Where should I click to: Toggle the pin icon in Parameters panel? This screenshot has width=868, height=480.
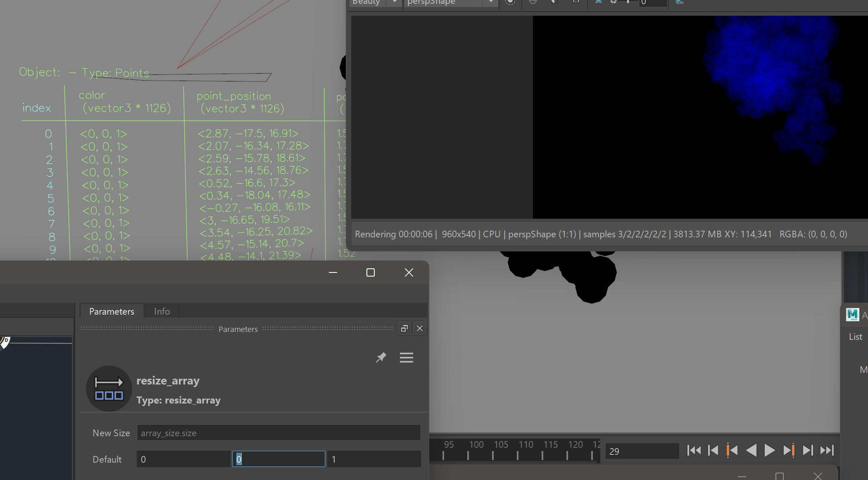(381, 357)
